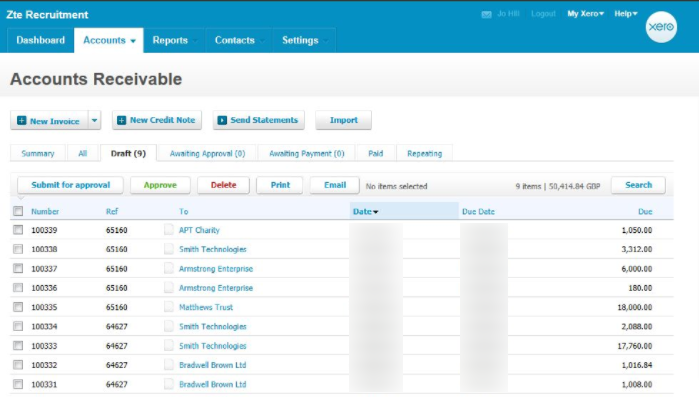This screenshot has width=699, height=397.
Task: Create a New Credit Note
Action: tap(157, 120)
